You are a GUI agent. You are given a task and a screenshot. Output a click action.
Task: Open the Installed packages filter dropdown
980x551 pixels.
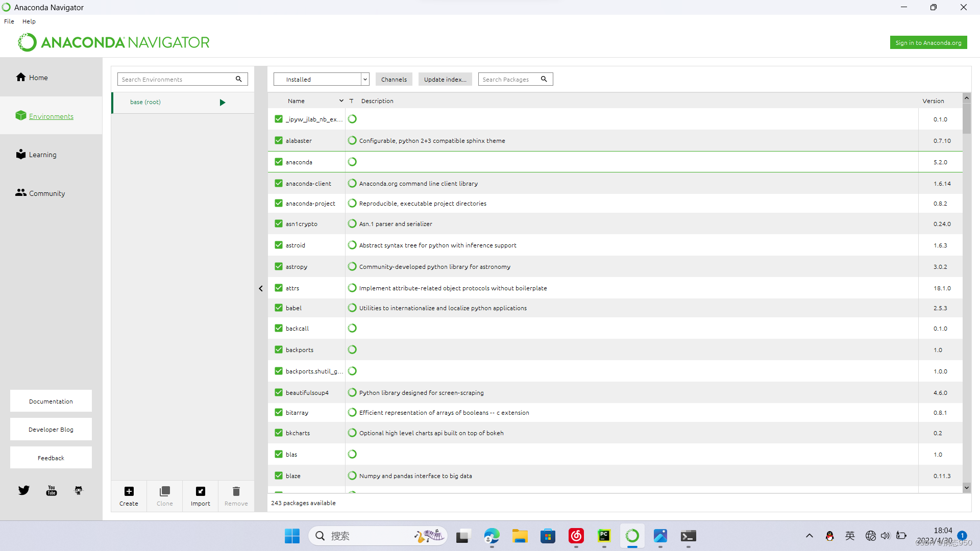(x=364, y=79)
